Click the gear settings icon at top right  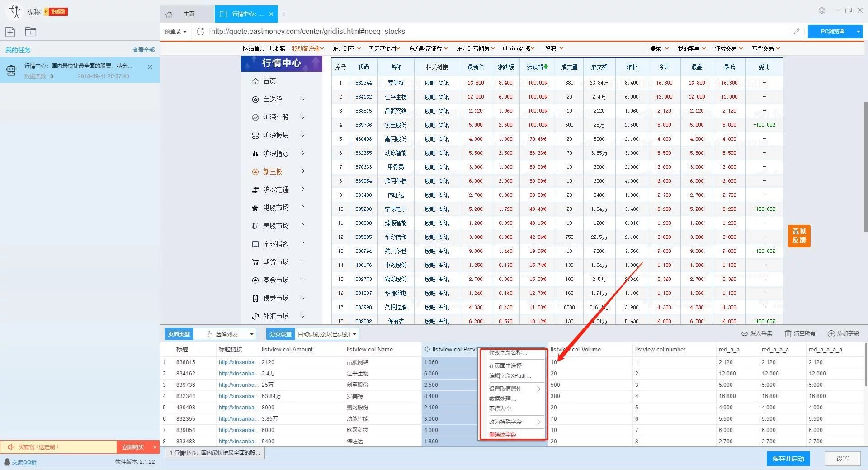pos(822,10)
